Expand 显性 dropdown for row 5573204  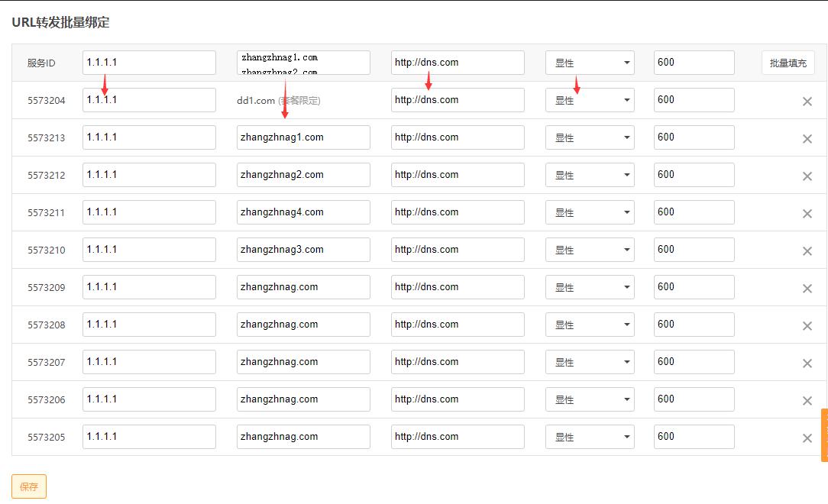589,100
